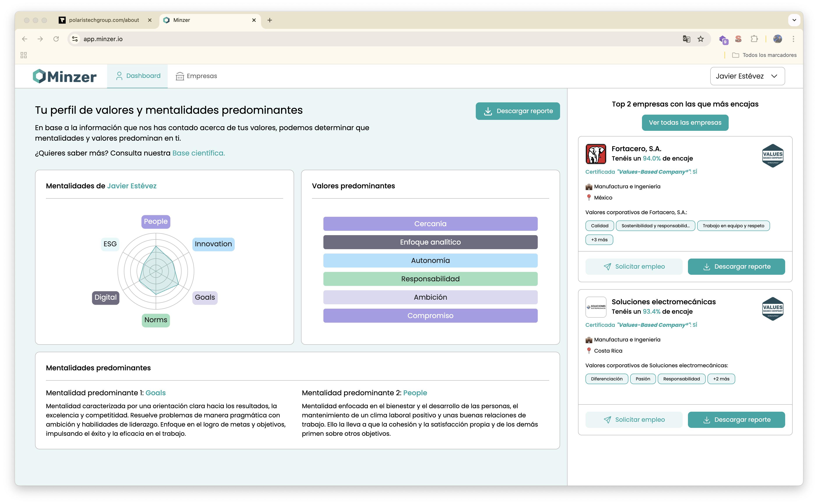Viewport: 818px width, 504px height.
Task: Click the Ambición value bar
Action: [x=430, y=297]
